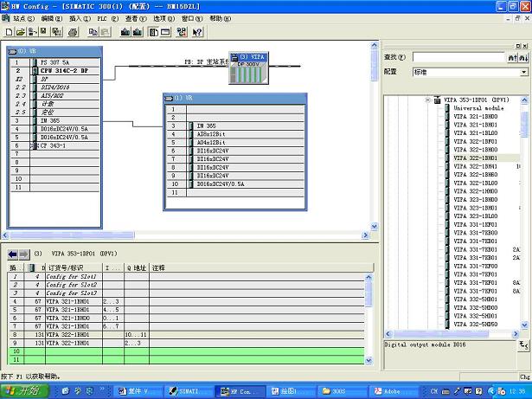Select empty green slot 10 in the detail table
The height and width of the screenshot is (399, 532).
click(186, 351)
